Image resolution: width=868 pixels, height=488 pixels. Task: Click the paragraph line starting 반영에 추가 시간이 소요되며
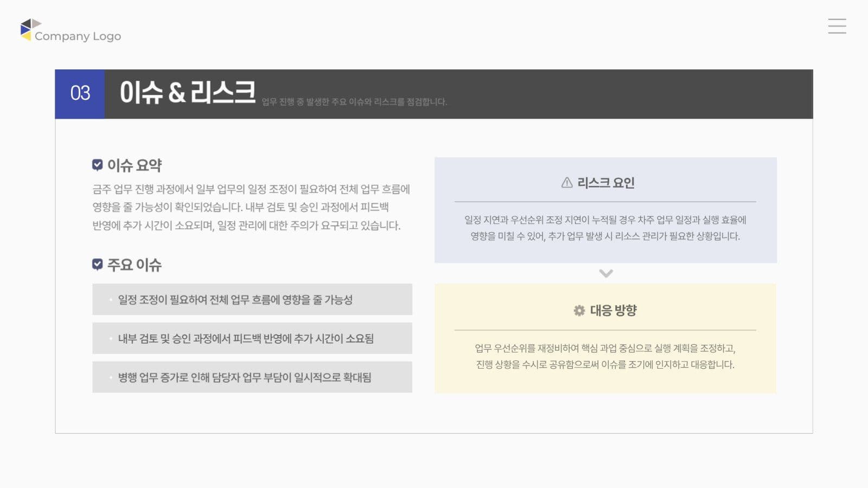[x=246, y=226]
